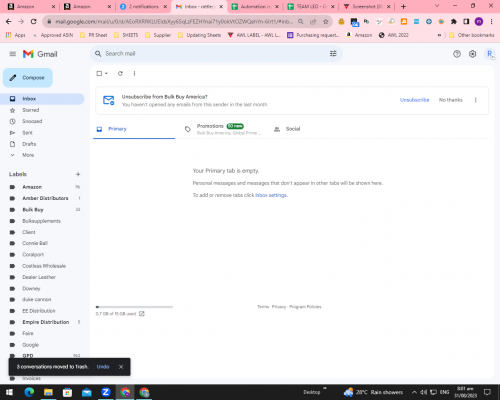The width and height of the screenshot is (500, 400).
Task: Open the select dropdown arrow next to checkbox
Action: coord(106,73)
